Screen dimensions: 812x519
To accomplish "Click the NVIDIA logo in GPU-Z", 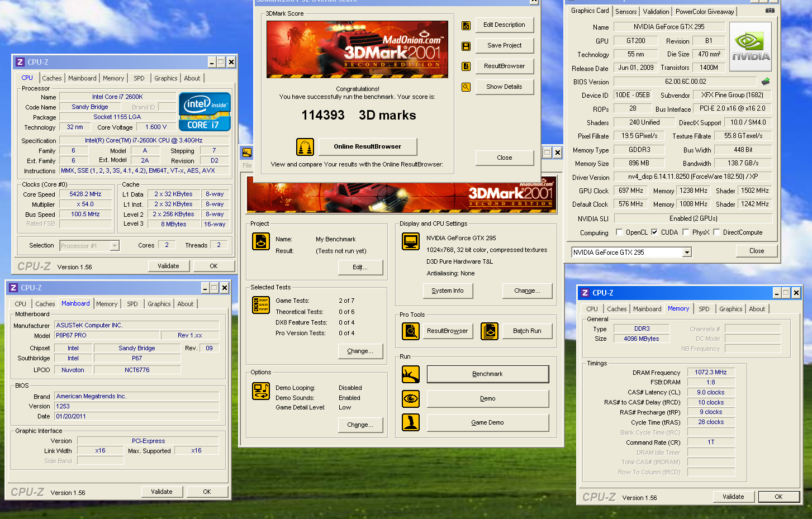I will (751, 47).
